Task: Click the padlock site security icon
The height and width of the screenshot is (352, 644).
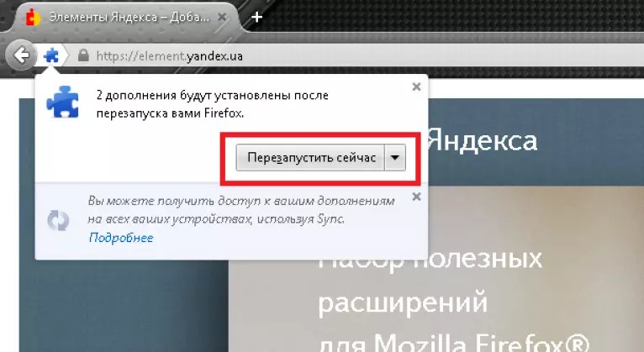Action: 83,55
